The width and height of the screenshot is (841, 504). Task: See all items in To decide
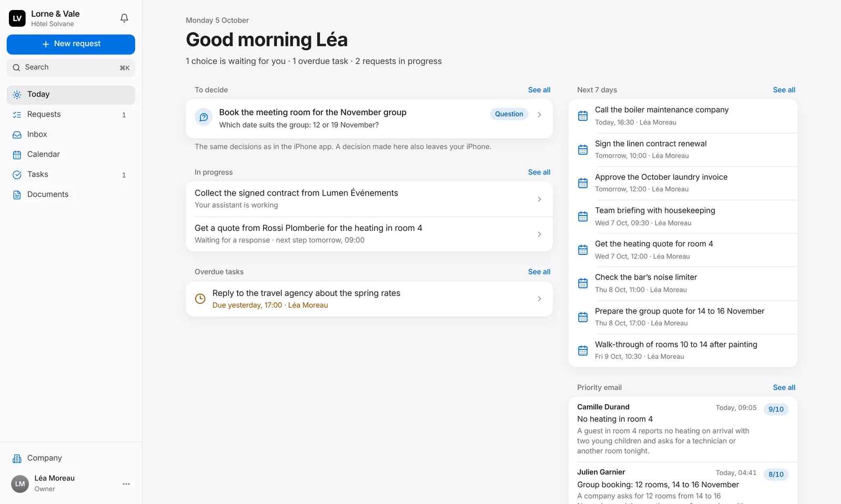539,90
